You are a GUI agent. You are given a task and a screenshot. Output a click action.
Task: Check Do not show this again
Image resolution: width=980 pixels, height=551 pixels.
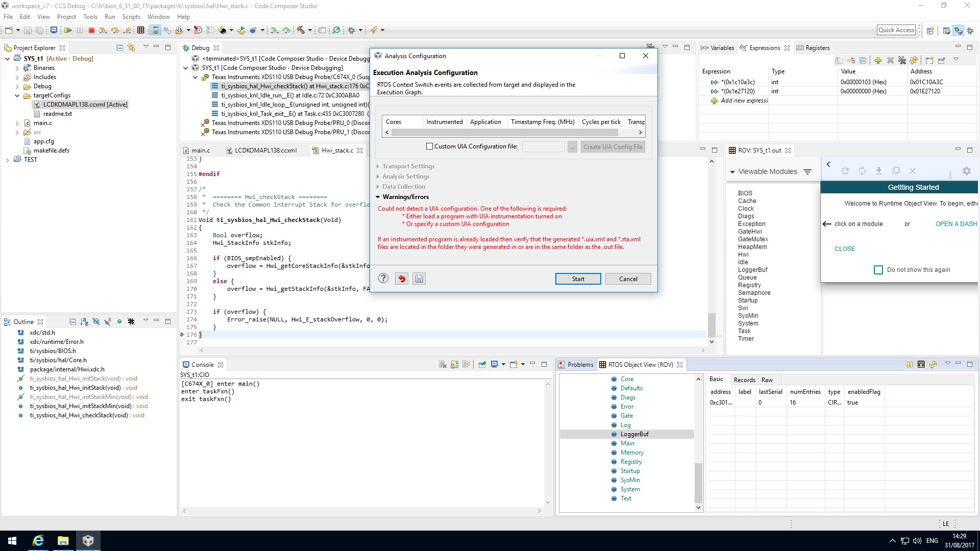tap(878, 270)
